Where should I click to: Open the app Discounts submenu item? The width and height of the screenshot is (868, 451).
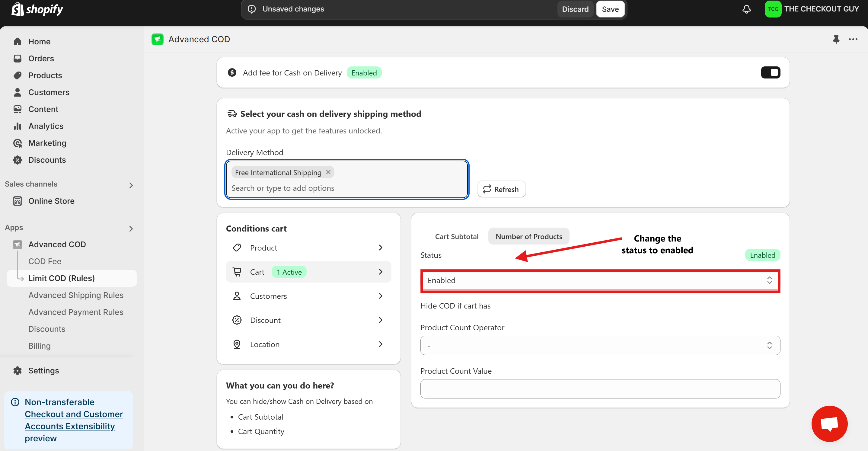coord(47,329)
